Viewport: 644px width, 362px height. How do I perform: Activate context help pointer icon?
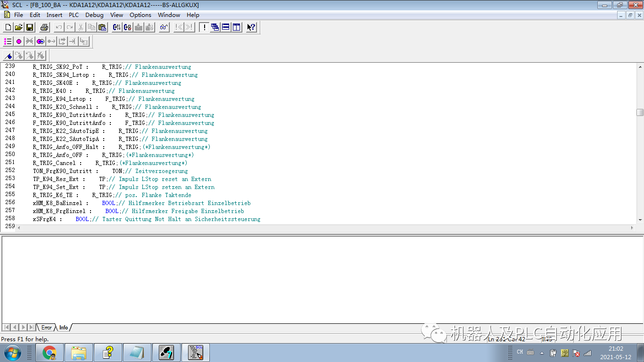point(251,27)
